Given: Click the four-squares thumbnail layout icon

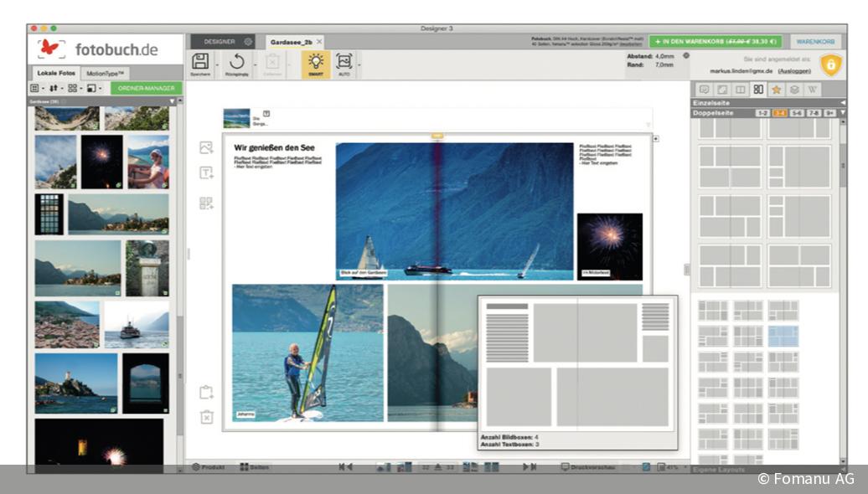Looking at the screenshot, I should tap(73, 88).
